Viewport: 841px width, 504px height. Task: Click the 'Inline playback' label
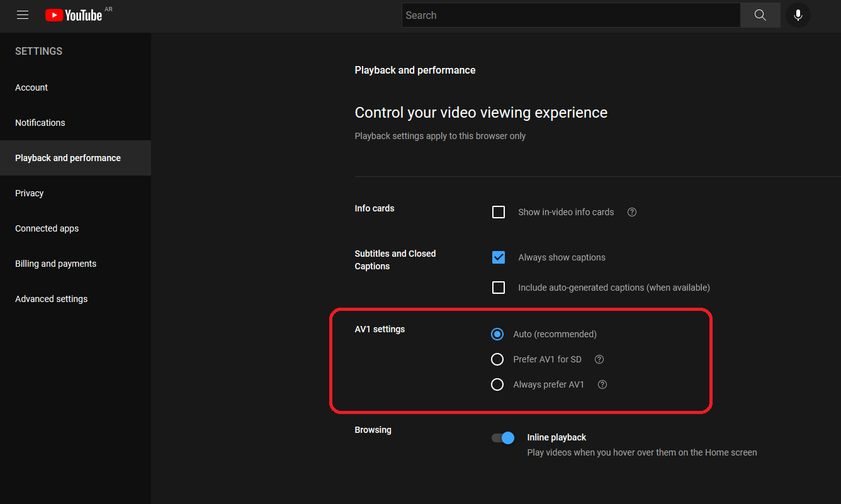pos(556,437)
